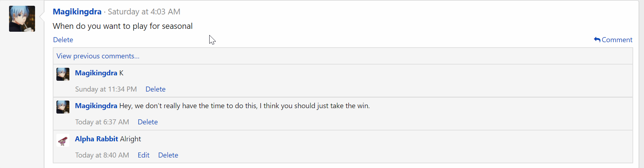
Task: Click avatar beside 'take the win' comment
Action: point(63,107)
